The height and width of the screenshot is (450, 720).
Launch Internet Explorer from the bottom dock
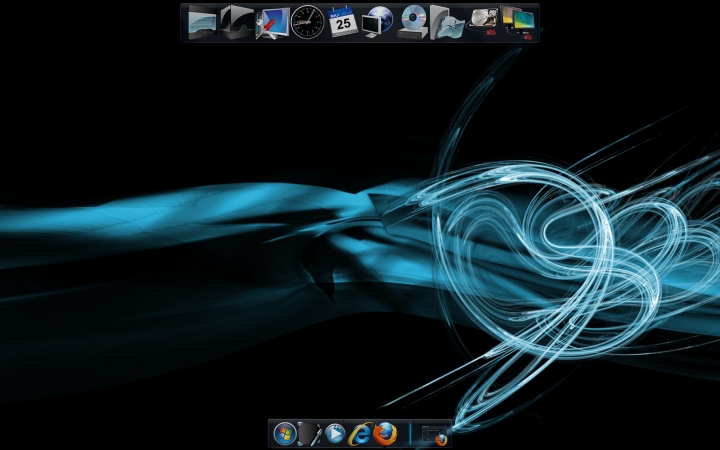360,434
